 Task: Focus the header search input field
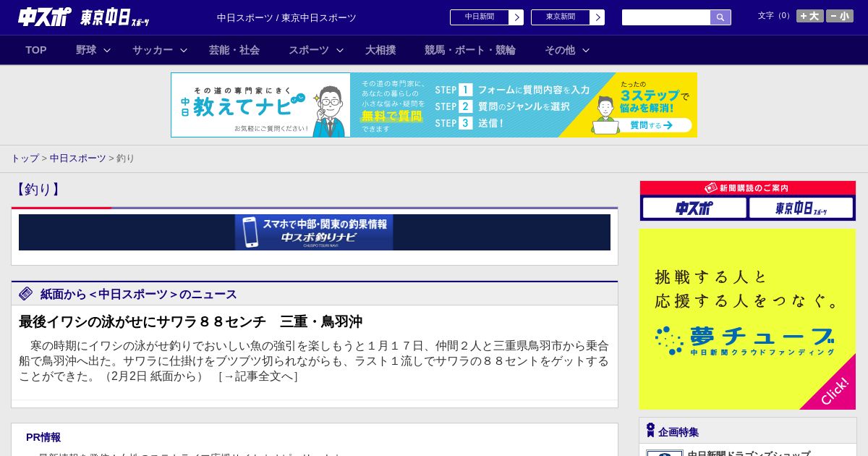(666, 17)
